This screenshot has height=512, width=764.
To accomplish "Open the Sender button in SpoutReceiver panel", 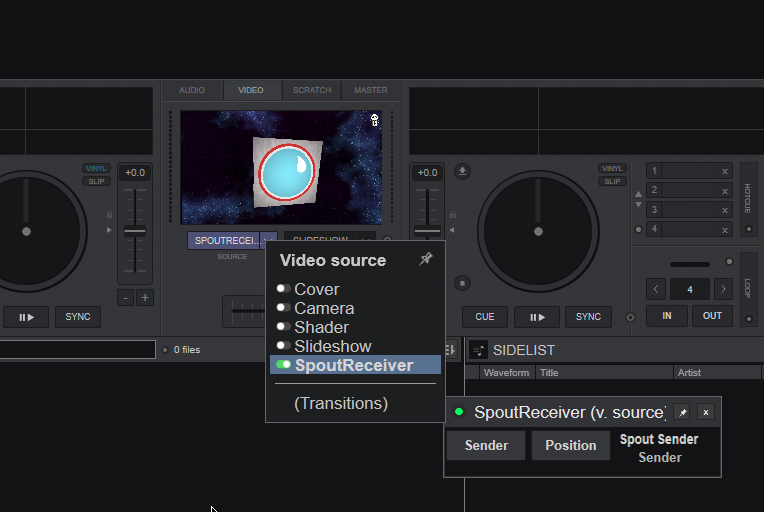I will point(486,445).
